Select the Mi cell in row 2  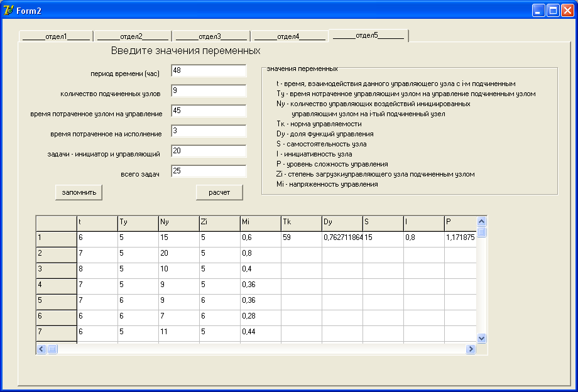coord(260,254)
